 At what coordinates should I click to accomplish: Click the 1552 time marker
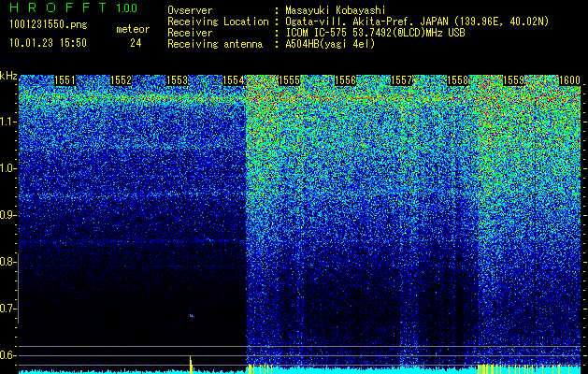pos(122,80)
